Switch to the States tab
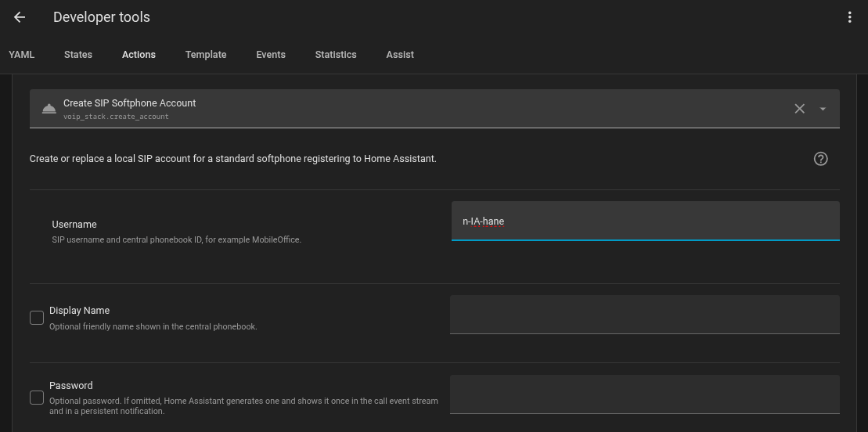Screen dimensions: 868x432 [x=78, y=54]
